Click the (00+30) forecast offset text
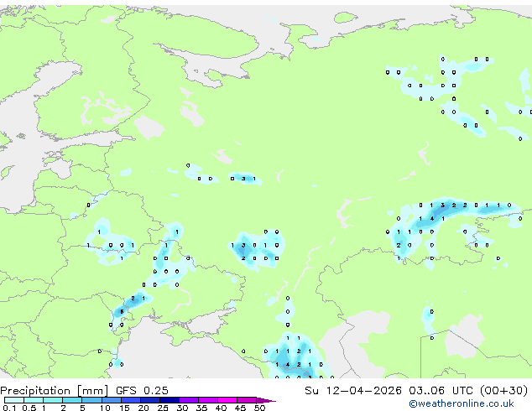The width and height of the screenshot is (532, 411). tap(503, 391)
